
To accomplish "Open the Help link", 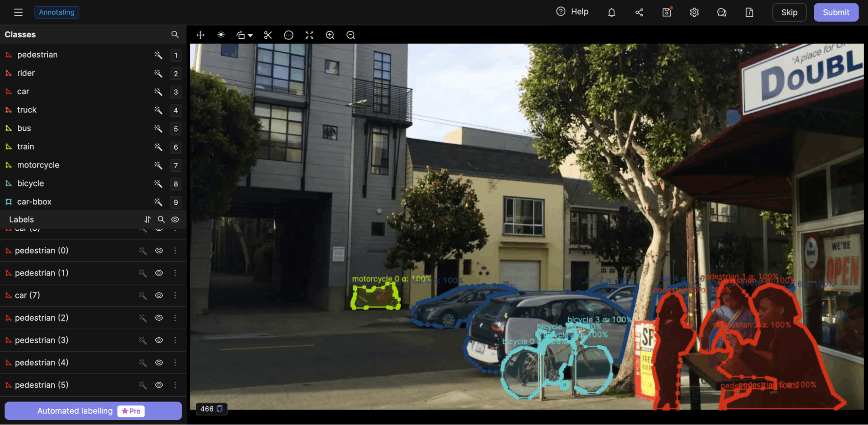I will (x=572, y=12).
